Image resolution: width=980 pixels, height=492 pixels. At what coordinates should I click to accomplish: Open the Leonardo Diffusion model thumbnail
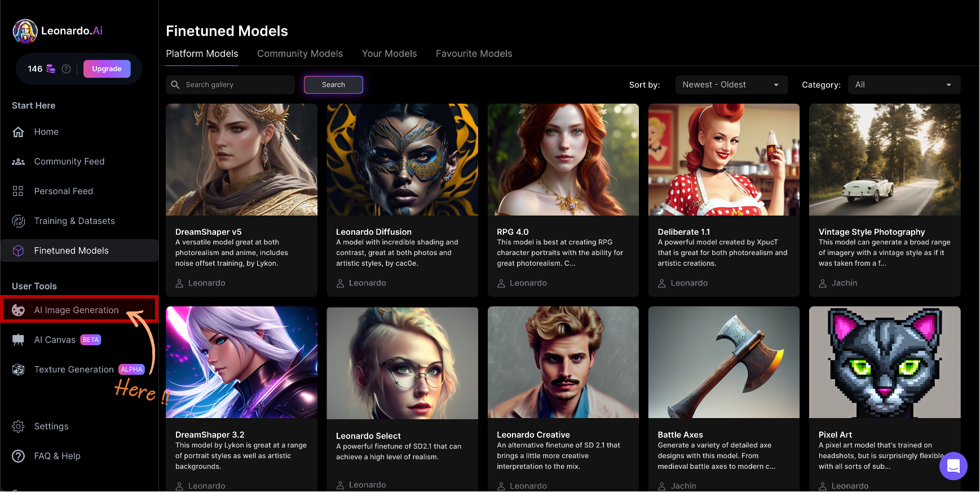(x=402, y=159)
